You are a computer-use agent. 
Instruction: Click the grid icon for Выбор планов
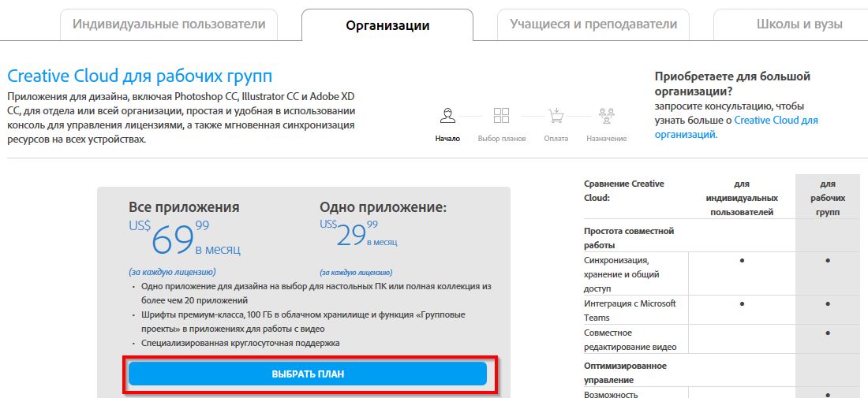coord(501,116)
